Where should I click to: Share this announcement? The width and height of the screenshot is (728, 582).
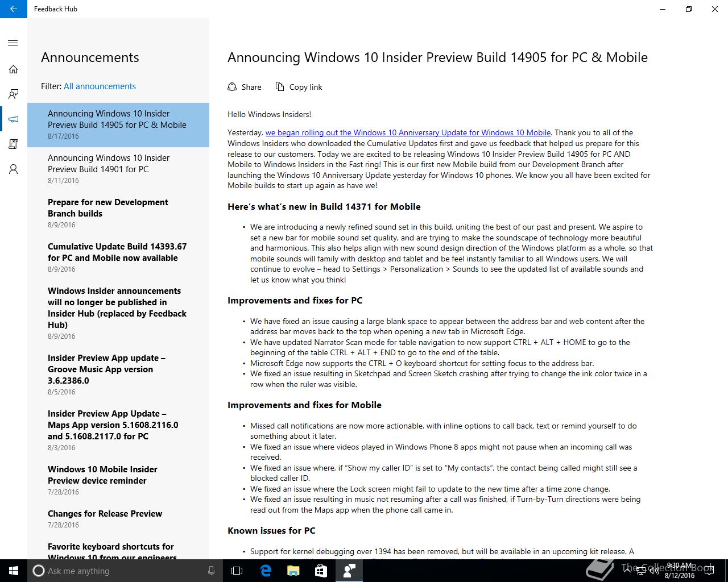[245, 87]
